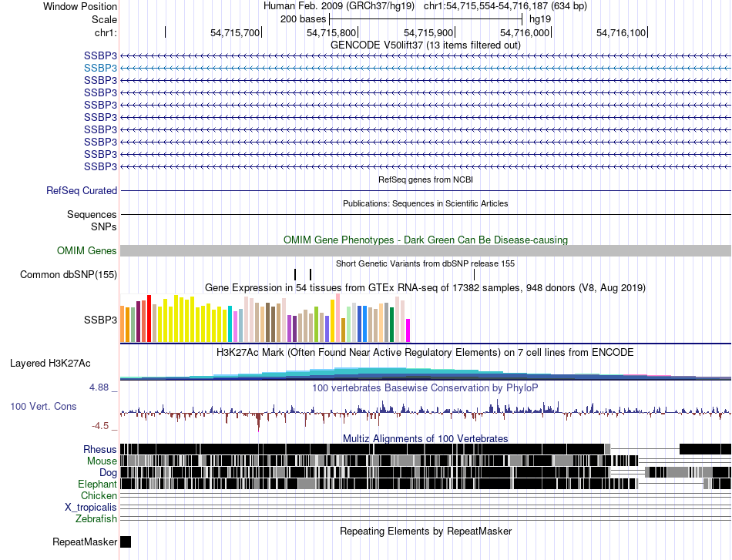Click the magenta bar ending the GTEx chart
Image resolution: width=732 pixels, height=560 pixels.
pos(408,330)
